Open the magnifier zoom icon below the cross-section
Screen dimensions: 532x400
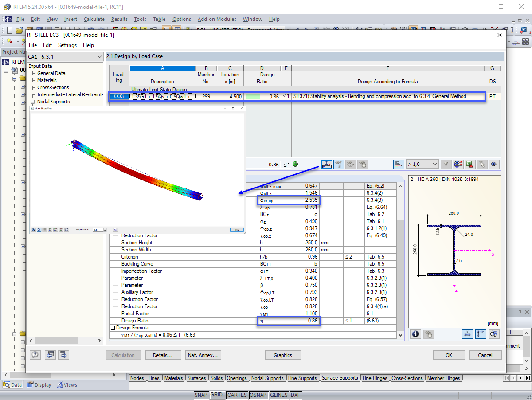coord(494,334)
